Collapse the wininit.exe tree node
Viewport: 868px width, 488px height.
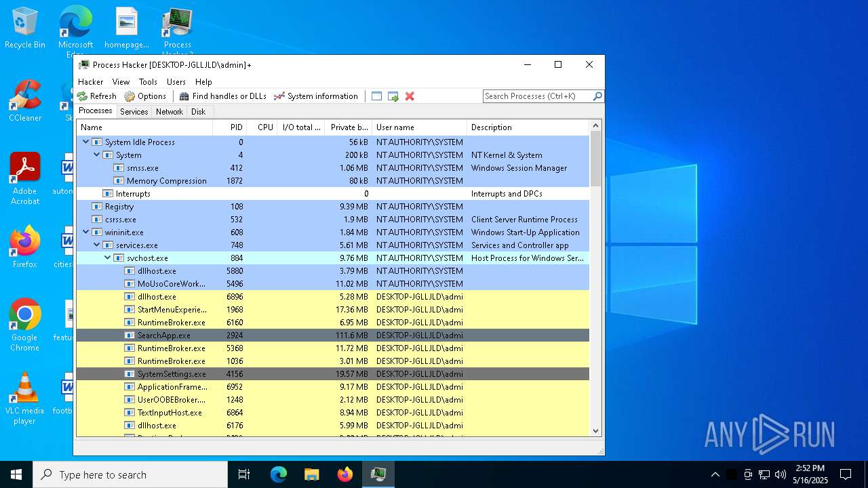click(86, 232)
